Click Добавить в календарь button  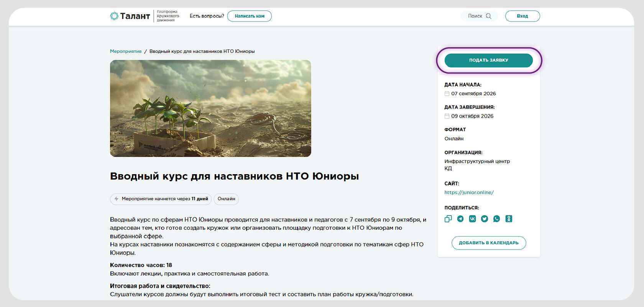tap(489, 243)
